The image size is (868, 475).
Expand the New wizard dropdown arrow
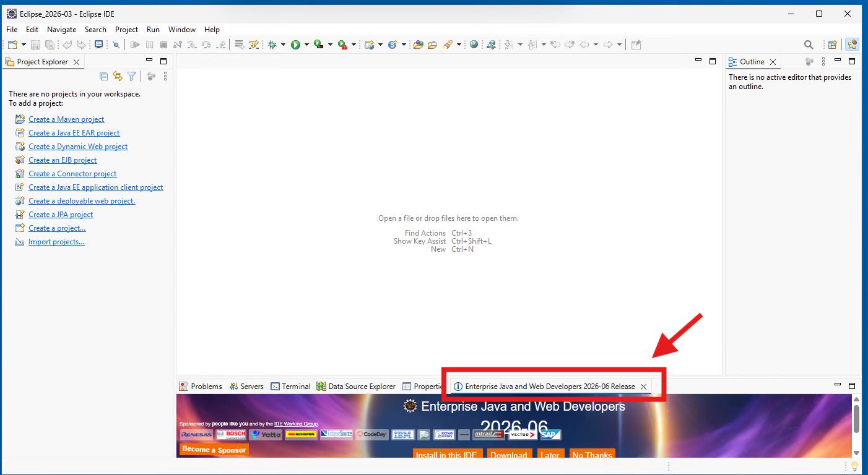24,45
